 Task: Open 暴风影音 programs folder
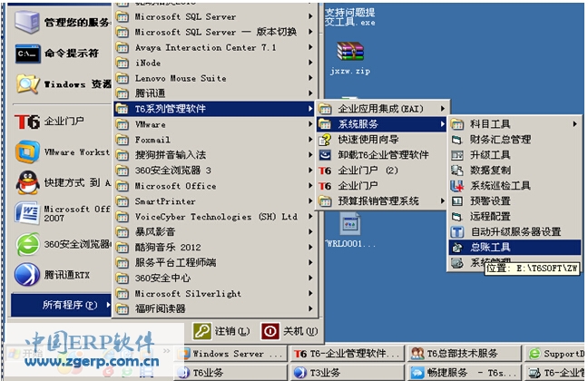214,231
